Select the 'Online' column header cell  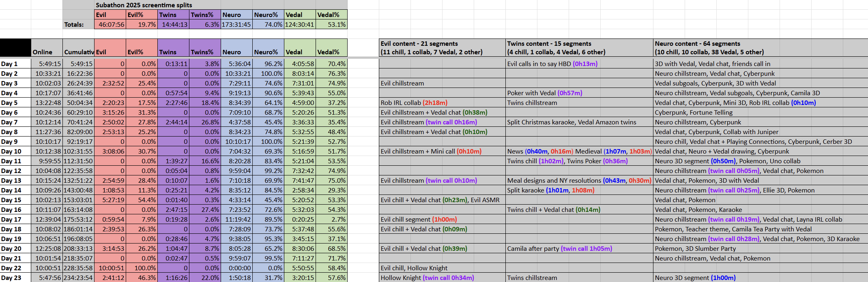pyautogui.click(x=47, y=48)
